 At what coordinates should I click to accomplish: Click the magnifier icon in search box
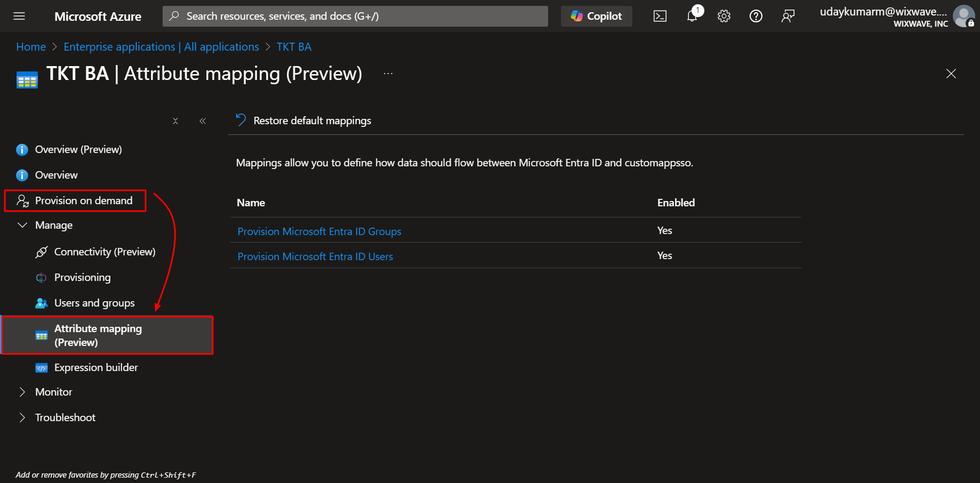pyautogui.click(x=174, y=16)
